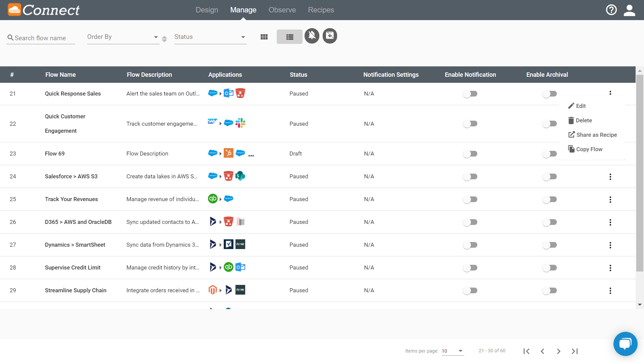This screenshot has width=644, height=362.
Task: Open the items per page dropdown
Action: click(x=452, y=351)
